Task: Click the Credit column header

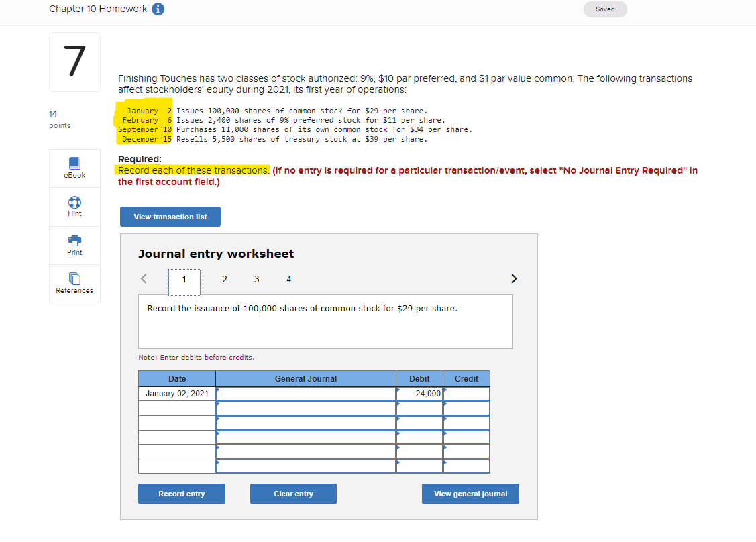Action: (x=466, y=378)
